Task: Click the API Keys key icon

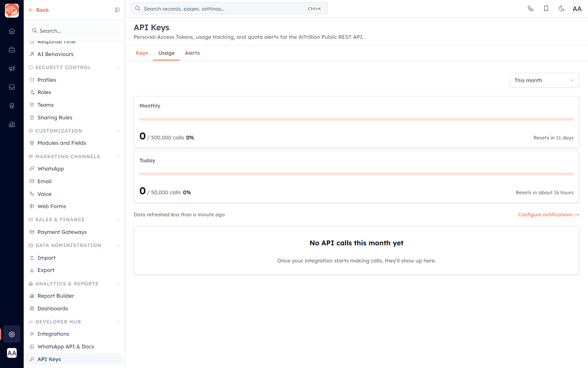Action: (x=32, y=359)
